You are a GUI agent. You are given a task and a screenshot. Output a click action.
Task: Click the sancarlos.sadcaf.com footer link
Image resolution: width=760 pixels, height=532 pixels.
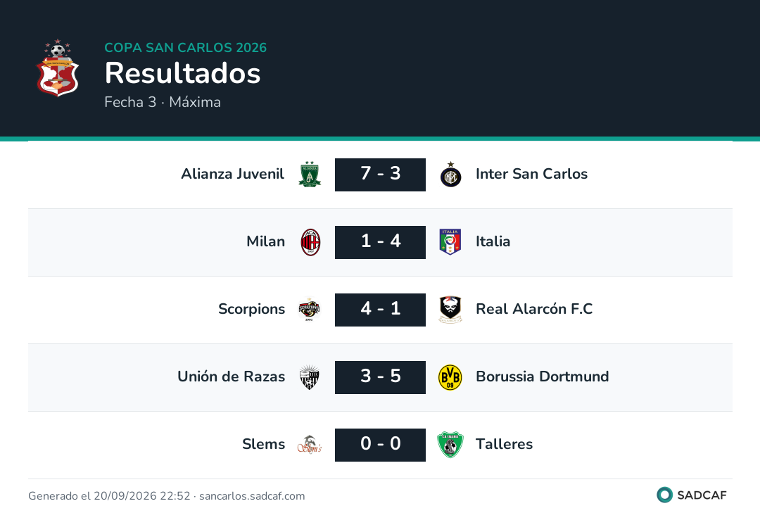252,496
